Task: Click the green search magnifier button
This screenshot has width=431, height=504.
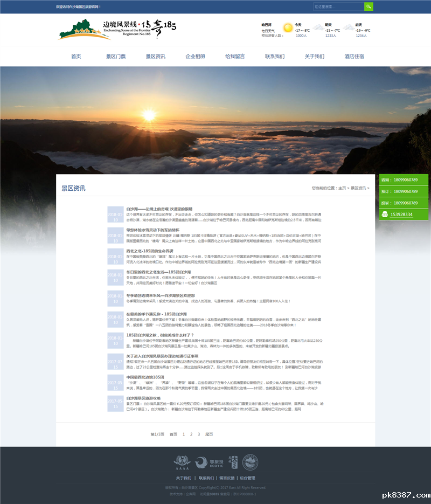Action: [369, 6]
